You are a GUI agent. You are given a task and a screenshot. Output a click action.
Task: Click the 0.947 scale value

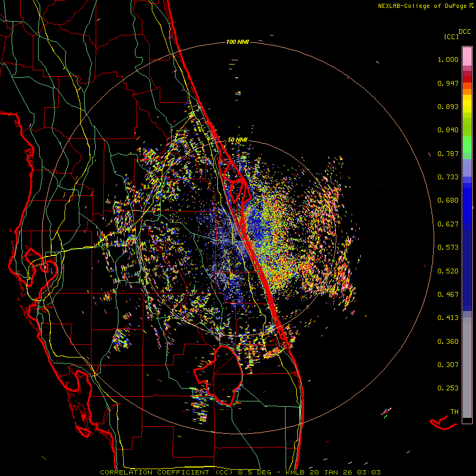tap(448, 83)
